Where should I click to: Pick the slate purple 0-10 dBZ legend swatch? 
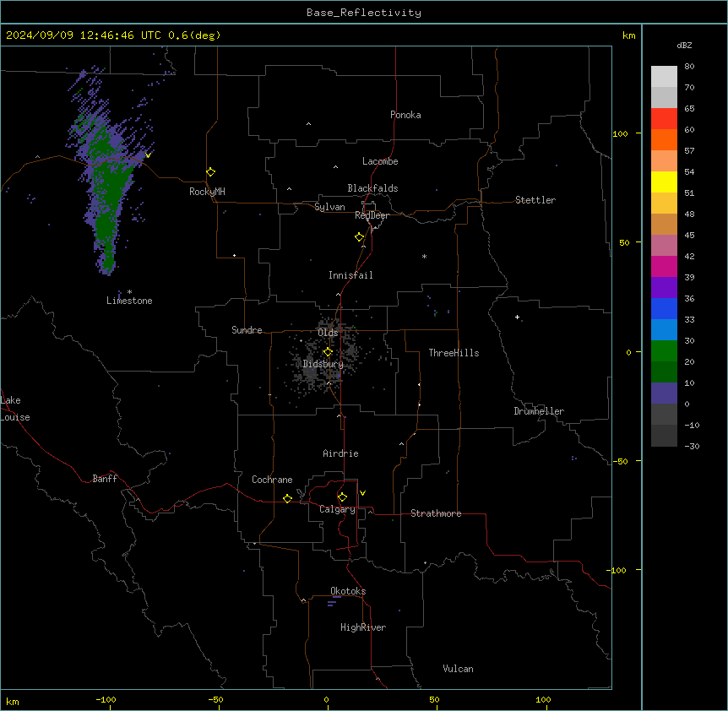pyautogui.click(x=664, y=393)
